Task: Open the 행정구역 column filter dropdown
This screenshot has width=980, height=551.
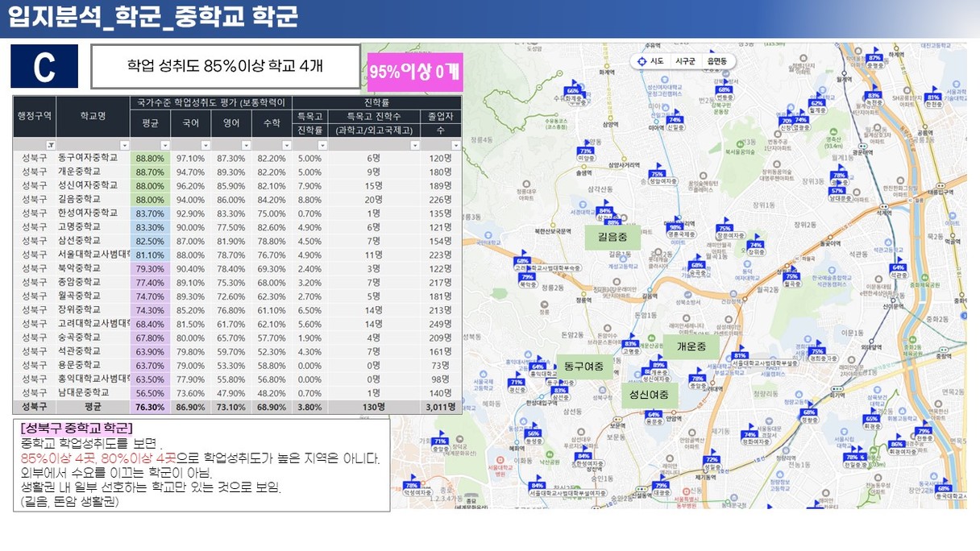Action: tap(50, 146)
